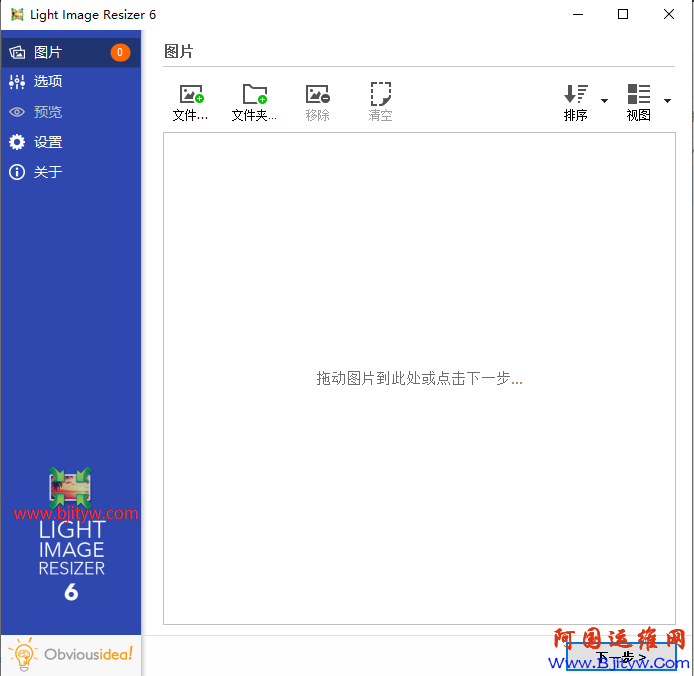Click the 移除 remove-image icon

(318, 95)
